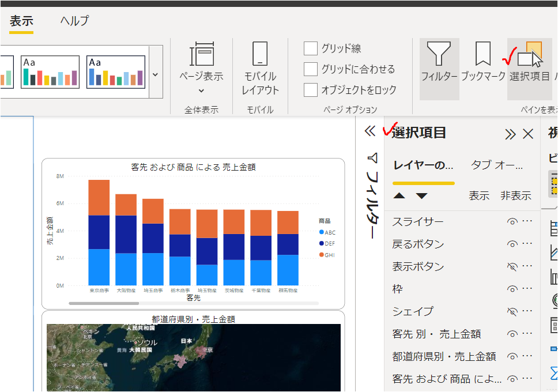Enable the グリッド線 checkbox
Viewport: 558px width, 392px height.
[x=311, y=48]
